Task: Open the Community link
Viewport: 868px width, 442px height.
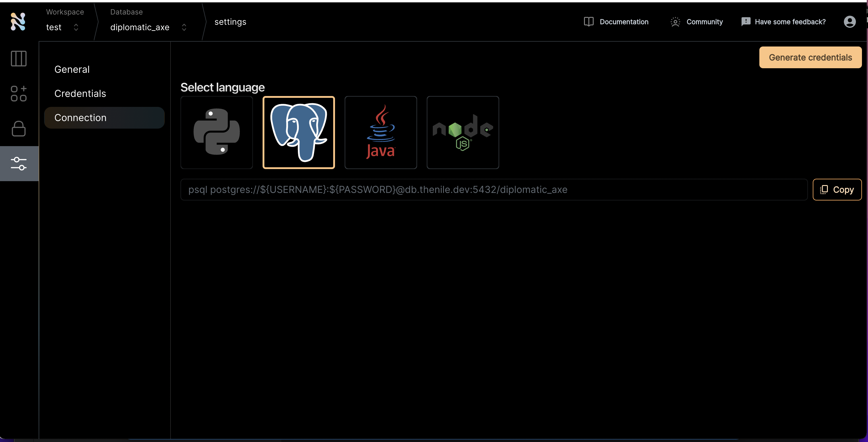Action: pos(697,22)
